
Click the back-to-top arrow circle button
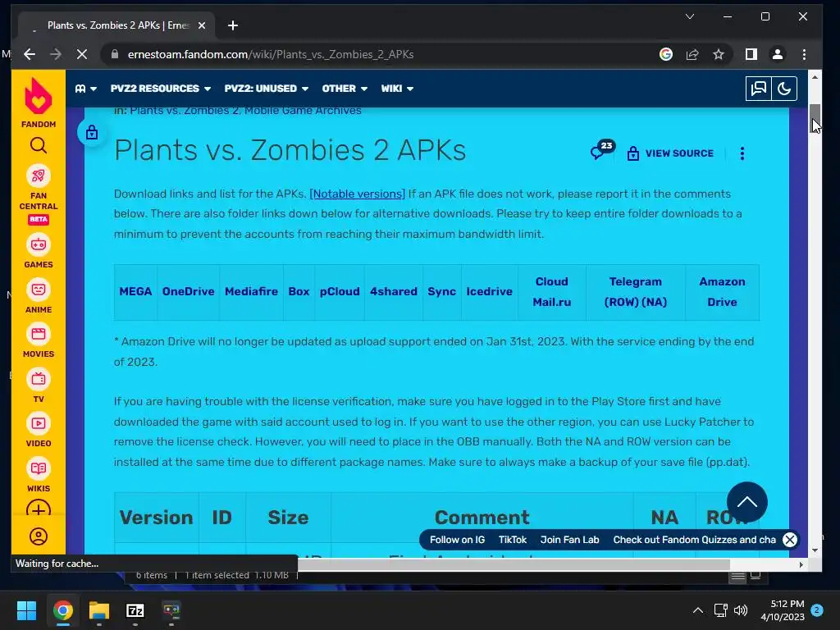click(746, 502)
